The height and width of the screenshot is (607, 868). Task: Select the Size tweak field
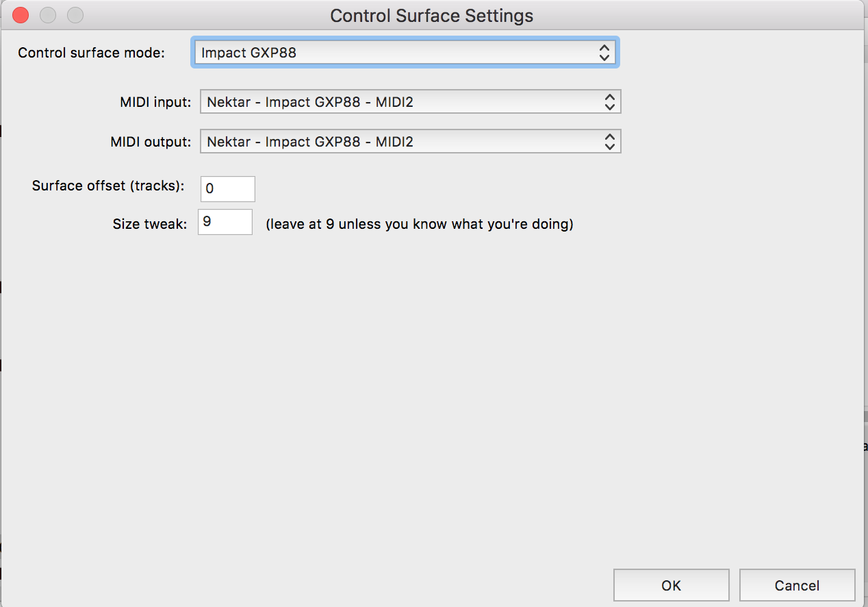pos(225,221)
